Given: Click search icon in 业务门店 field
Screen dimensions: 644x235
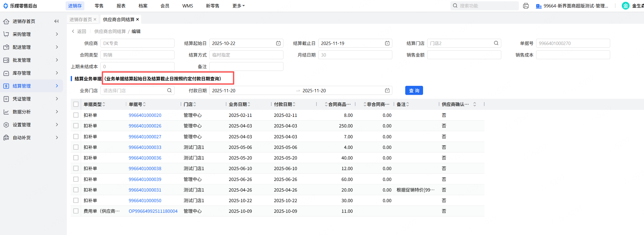Looking at the screenshot, I should pyautogui.click(x=169, y=90).
